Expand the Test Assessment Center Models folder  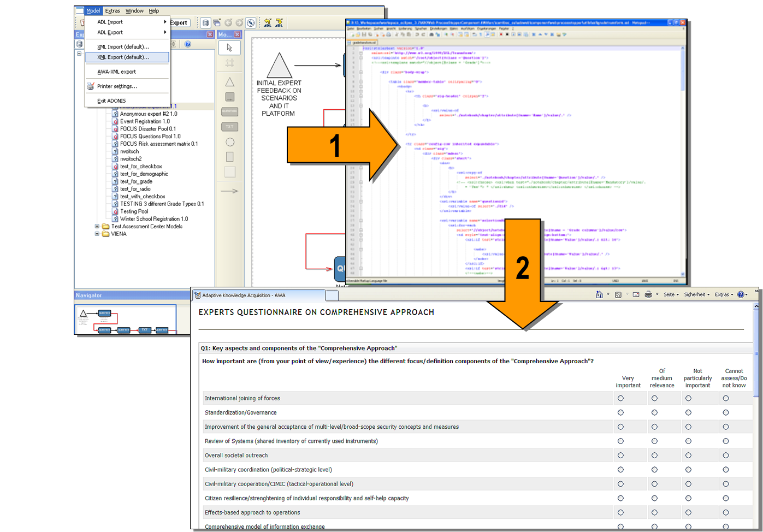coord(97,226)
